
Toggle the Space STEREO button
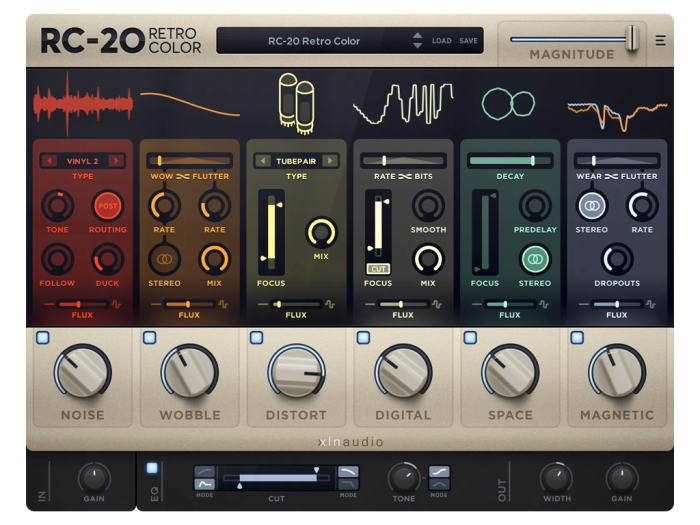pos(535,259)
